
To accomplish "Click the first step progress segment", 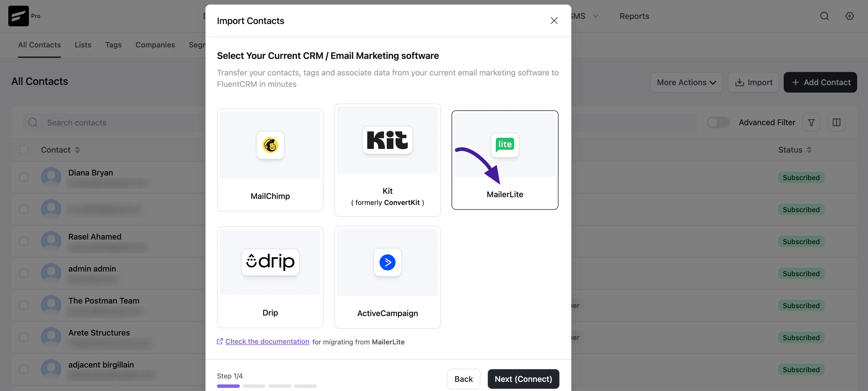I will 228,386.
